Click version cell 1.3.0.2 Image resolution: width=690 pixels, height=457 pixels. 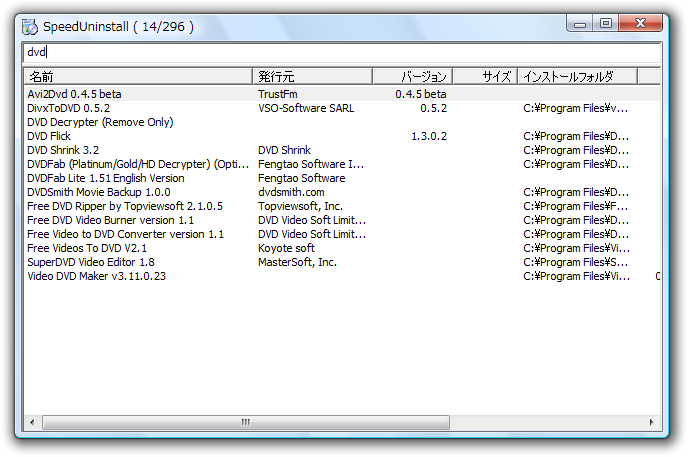(429, 136)
